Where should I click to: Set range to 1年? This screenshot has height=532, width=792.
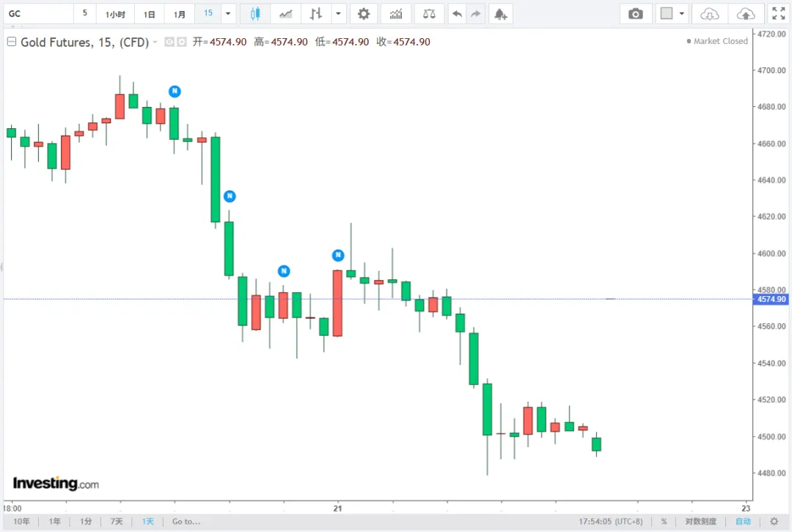[x=54, y=522]
